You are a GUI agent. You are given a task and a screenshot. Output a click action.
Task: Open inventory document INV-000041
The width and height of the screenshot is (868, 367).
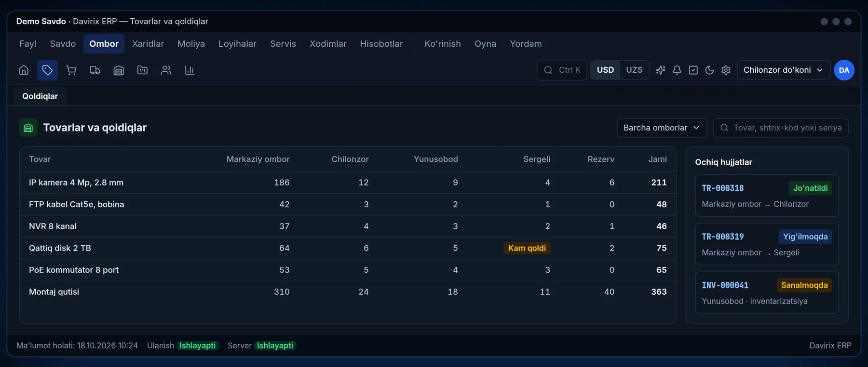[766, 293]
